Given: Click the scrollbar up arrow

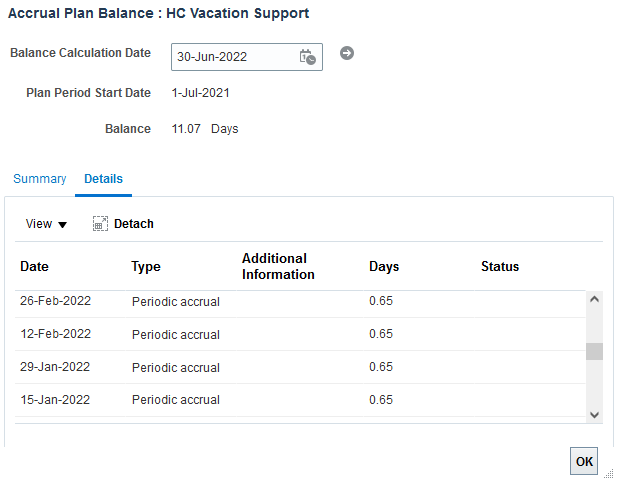Looking at the screenshot, I should (x=594, y=299).
